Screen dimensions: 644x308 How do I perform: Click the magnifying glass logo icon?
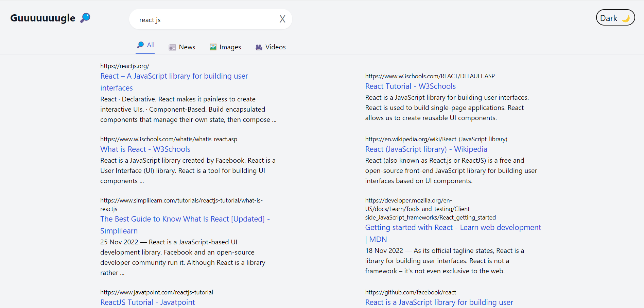[x=85, y=18]
